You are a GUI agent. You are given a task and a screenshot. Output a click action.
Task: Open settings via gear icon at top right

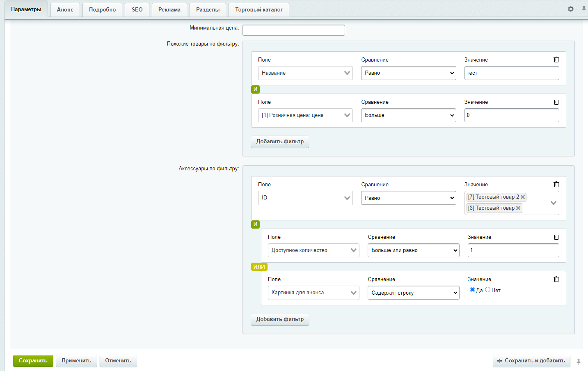coord(571,9)
